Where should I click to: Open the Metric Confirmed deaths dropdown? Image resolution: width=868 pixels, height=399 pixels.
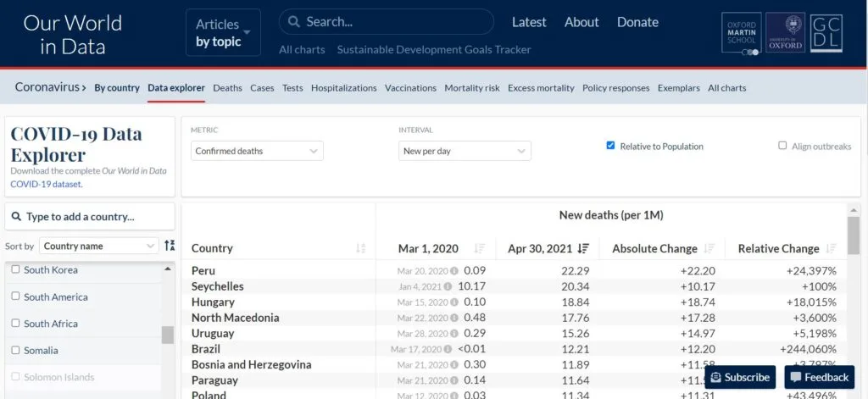click(x=257, y=151)
